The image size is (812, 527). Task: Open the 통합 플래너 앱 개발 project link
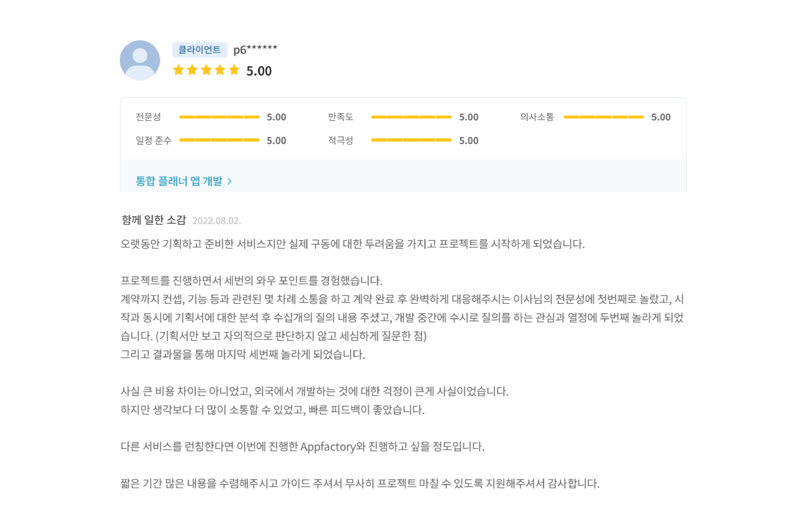(x=179, y=181)
